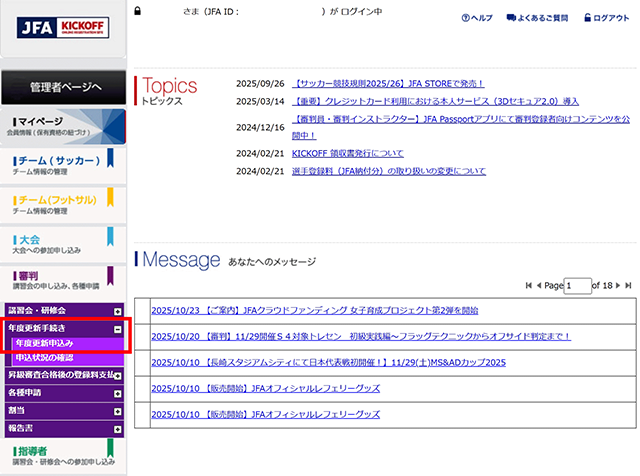Click the logout padlock icon

(586, 18)
